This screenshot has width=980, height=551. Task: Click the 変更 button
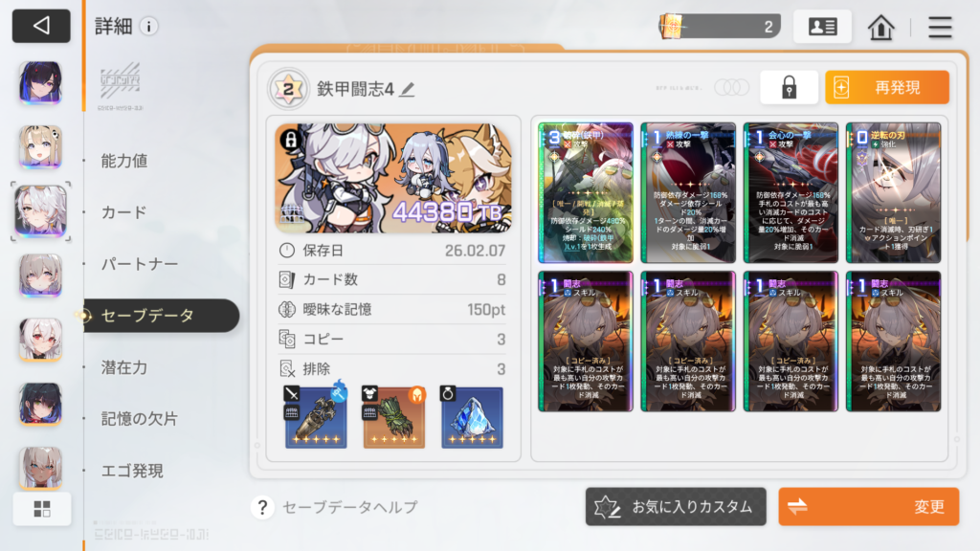point(869,507)
